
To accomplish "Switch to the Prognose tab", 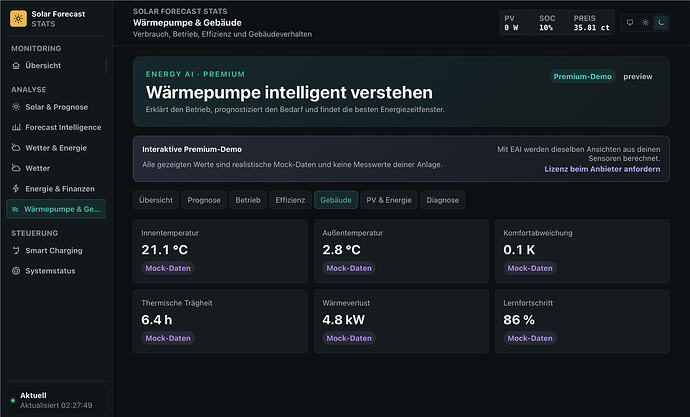I will (204, 200).
